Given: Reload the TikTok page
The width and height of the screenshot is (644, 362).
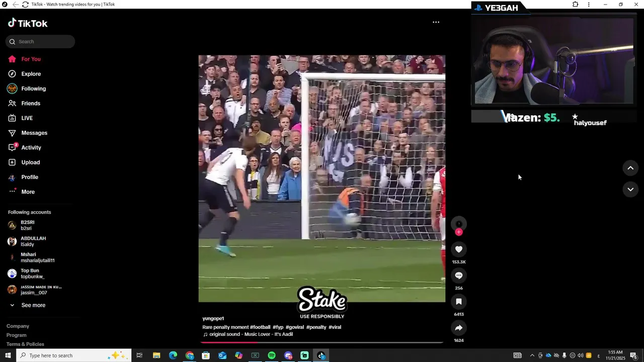Looking at the screenshot, I should pyautogui.click(x=25, y=5).
